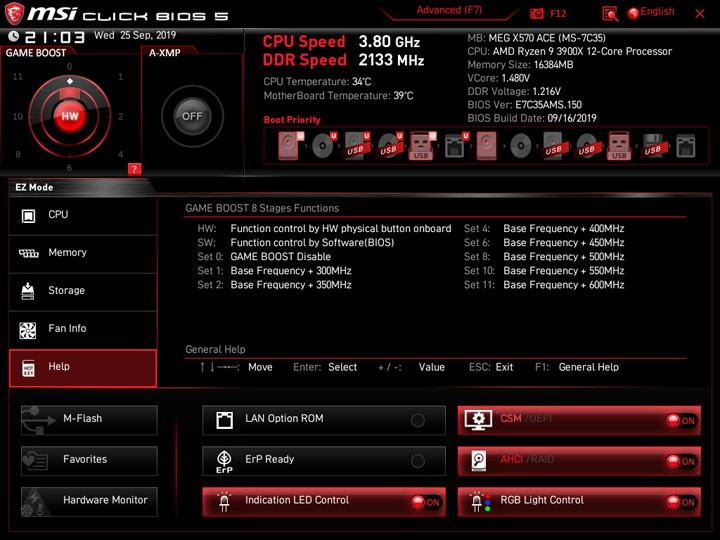
Task: Click the ESC: Exit hint
Action: point(491,367)
